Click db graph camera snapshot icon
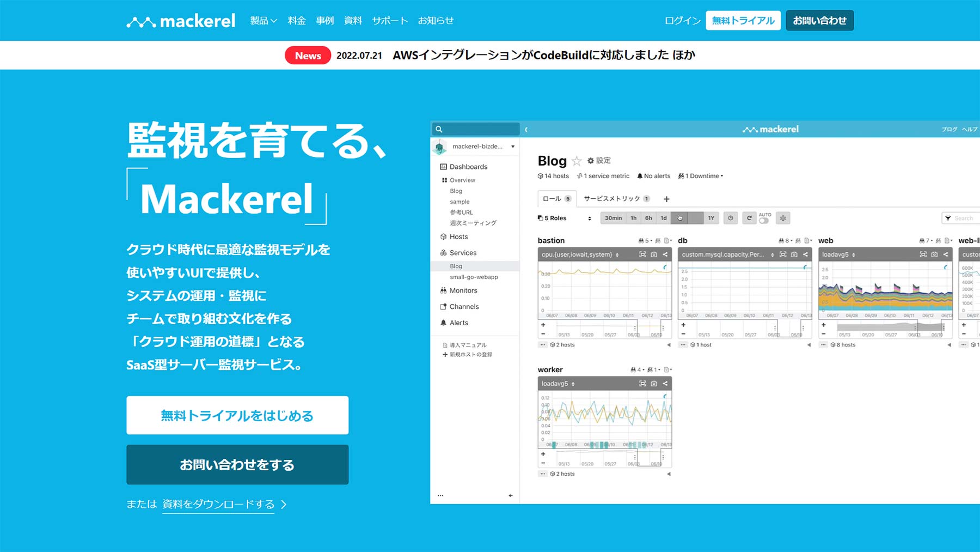Image resolution: width=980 pixels, height=552 pixels. tap(794, 255)
